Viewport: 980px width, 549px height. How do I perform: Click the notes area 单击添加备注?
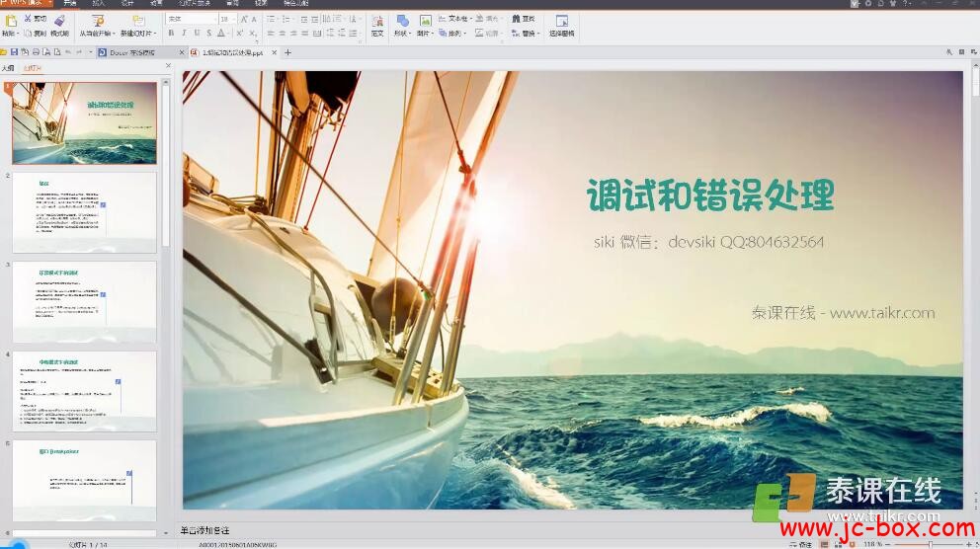(205, 530)
